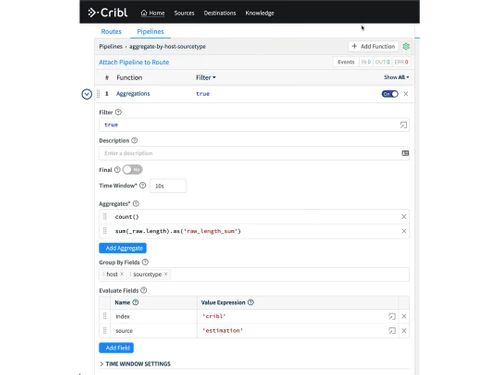Click Evaluate Fields help icon

tap(144, 290)
